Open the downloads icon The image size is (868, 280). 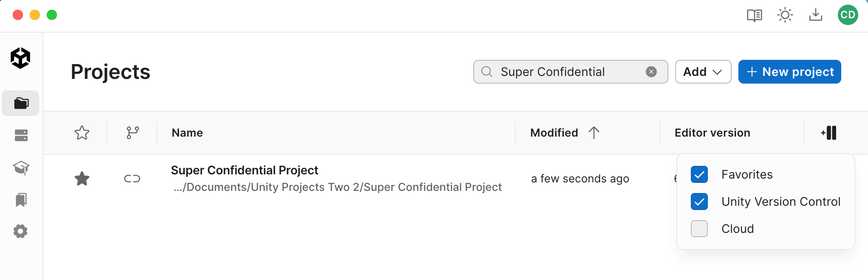click(815, 16)
